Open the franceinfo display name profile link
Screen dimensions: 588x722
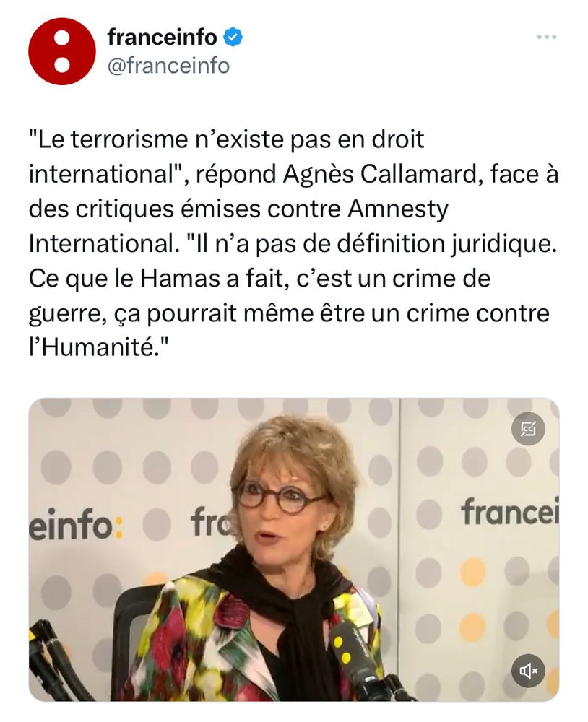click(163, 38)
